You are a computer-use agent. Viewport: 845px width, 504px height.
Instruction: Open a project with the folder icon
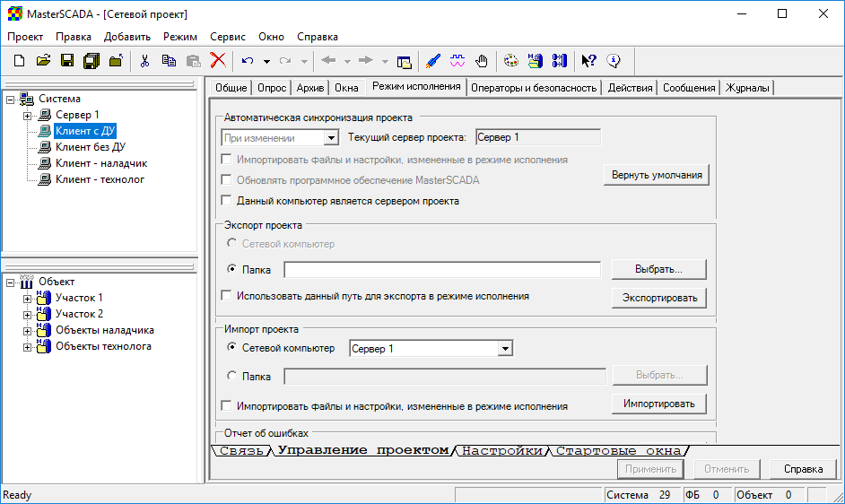pos(43,60)
